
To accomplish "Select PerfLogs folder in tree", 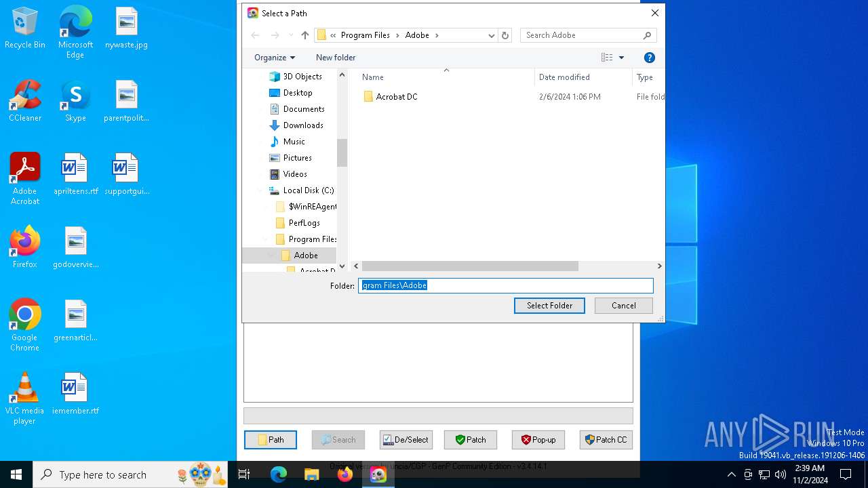I will (298, 223).
